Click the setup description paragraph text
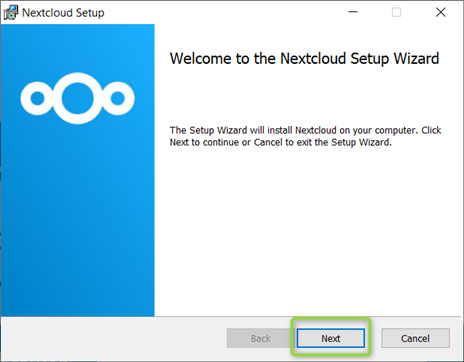The width and height of the screenshot is (464, 362). (305, 136)
